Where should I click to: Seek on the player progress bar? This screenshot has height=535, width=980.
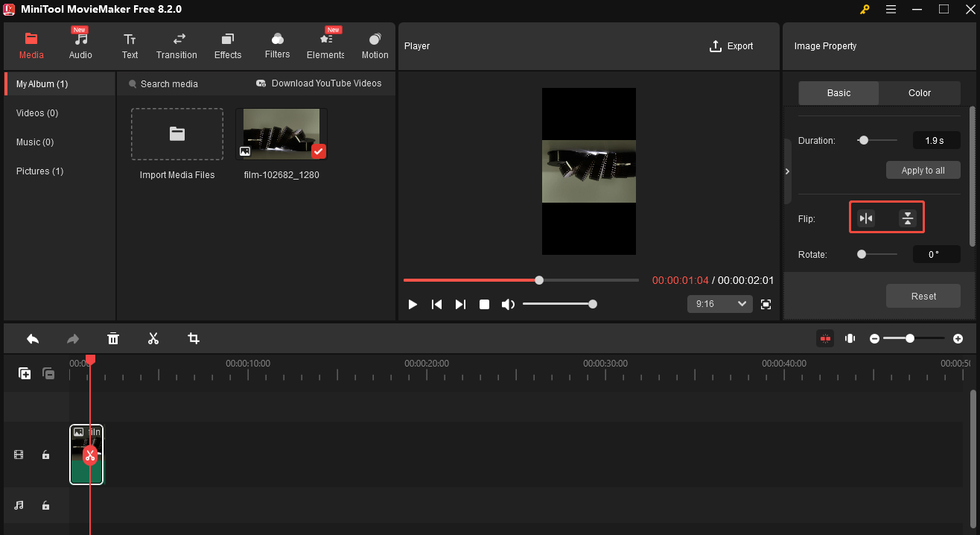click(x=521, y=280)
